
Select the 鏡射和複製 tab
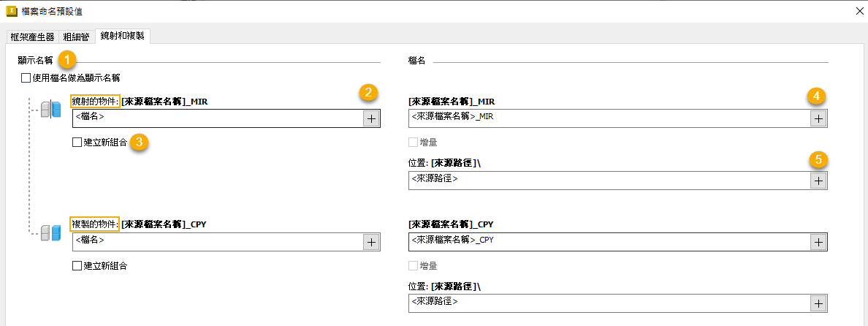[123, 37]
